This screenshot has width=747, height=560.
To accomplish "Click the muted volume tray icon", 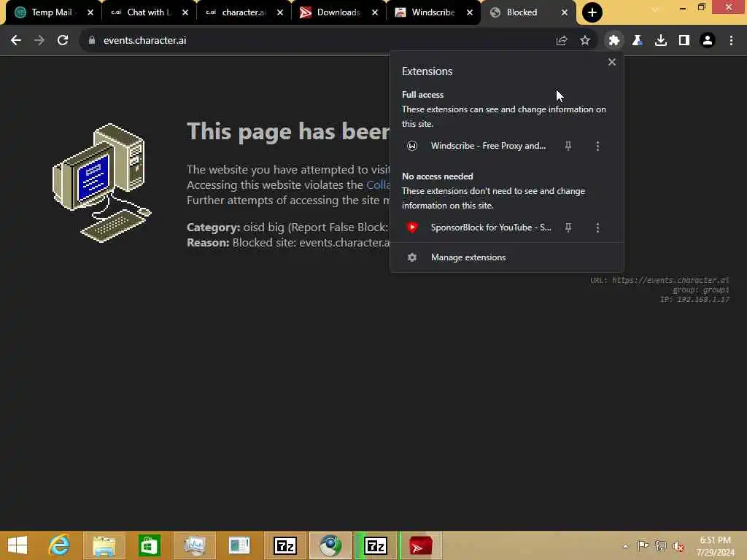I will click(678, 546).
